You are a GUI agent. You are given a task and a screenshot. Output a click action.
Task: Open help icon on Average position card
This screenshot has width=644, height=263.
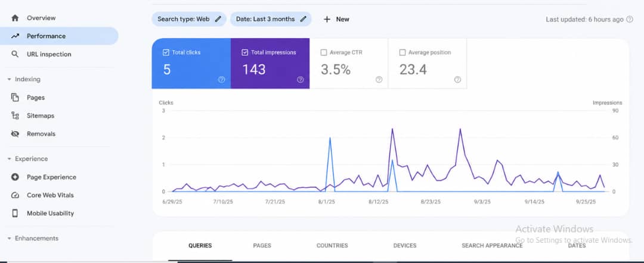point(457,80)
